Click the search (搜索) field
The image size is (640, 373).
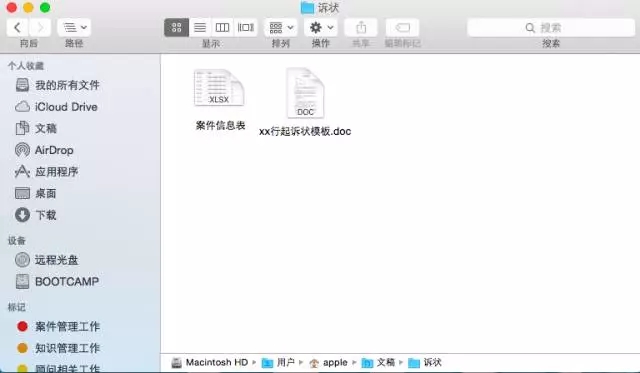(x=551, y=28)
